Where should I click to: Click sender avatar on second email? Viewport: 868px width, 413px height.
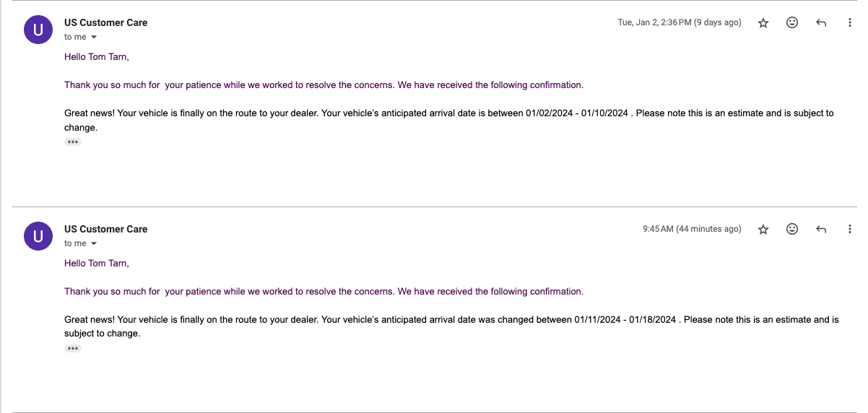[38, 236]
